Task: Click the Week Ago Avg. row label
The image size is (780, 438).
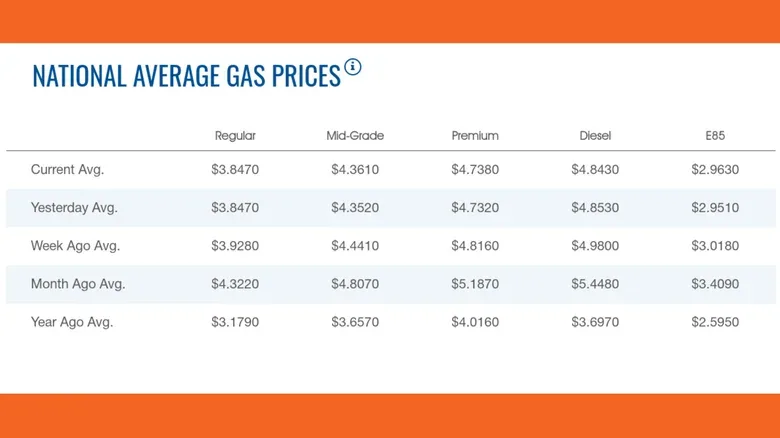Action: tap(75, 246)
